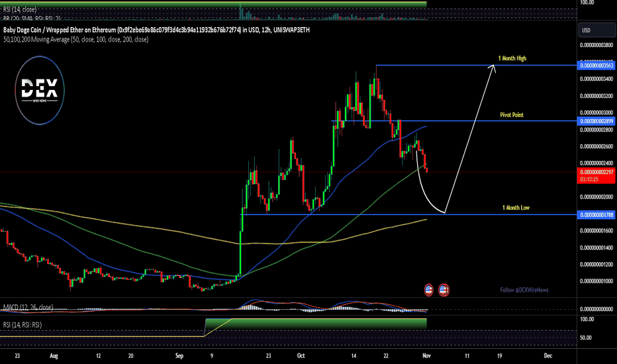
Task: Click the 0.00000003200 price axis label
Action: pos(596,95)
